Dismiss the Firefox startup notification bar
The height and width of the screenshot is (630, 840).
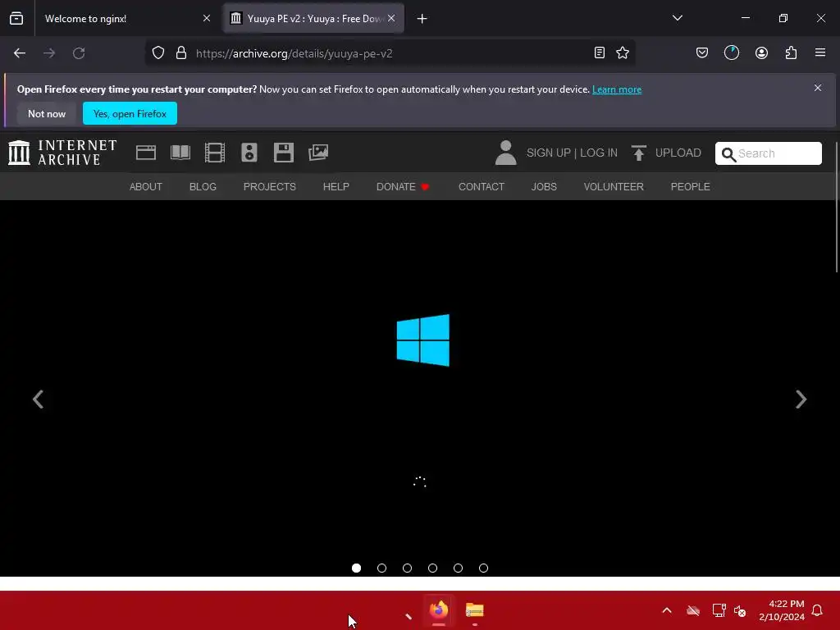click(x=818, y=88)
